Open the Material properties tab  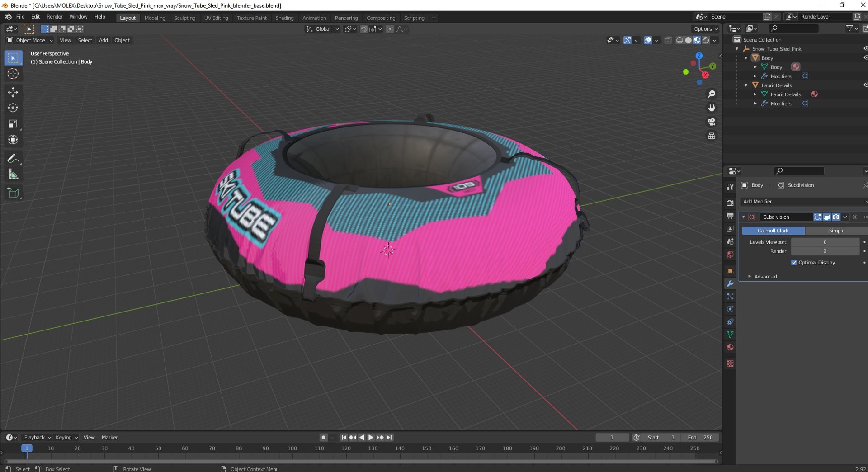(x=730, y=348)
